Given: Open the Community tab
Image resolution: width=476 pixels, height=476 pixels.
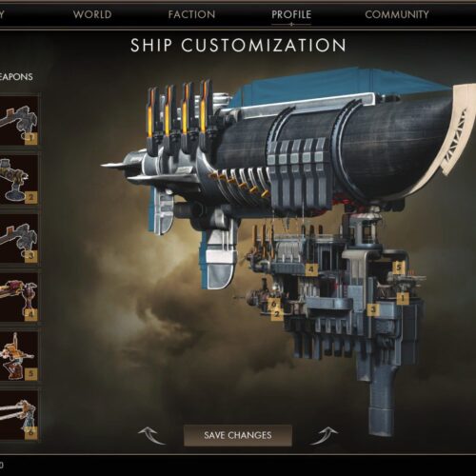Looking at the screenshot, I should (397, 14).
